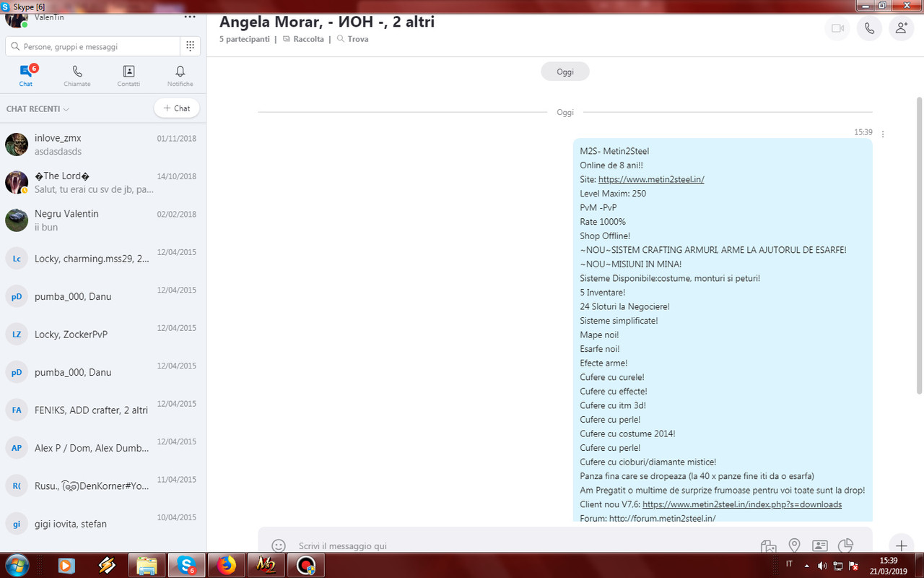Open Alex P / Dom chat
This screenshot has width=924, height=578.
click(103, 448)
